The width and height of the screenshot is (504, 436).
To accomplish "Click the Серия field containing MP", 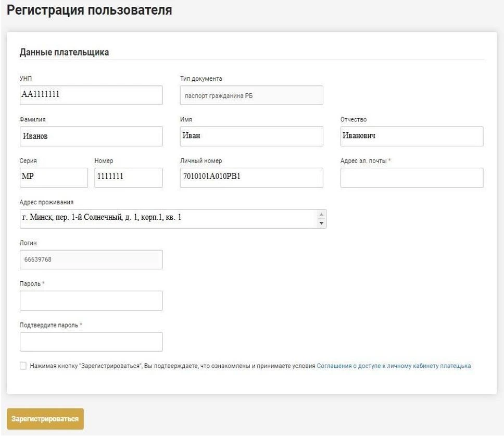I will tap(54, 178).
